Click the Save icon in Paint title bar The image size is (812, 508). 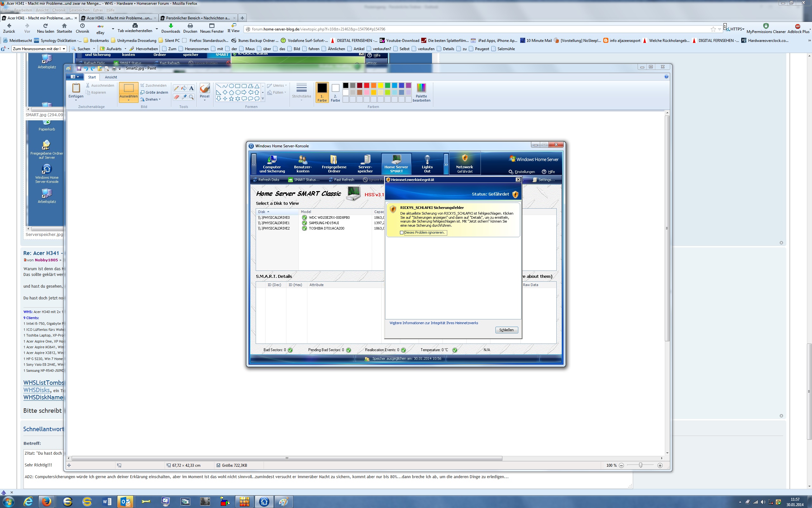79,69
